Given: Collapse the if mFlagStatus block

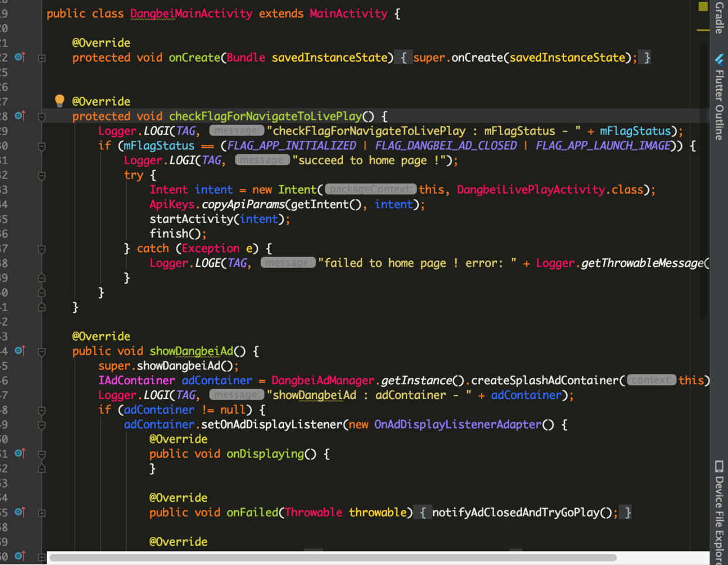Looking at the screenshot, I should [x=42, y=146].
